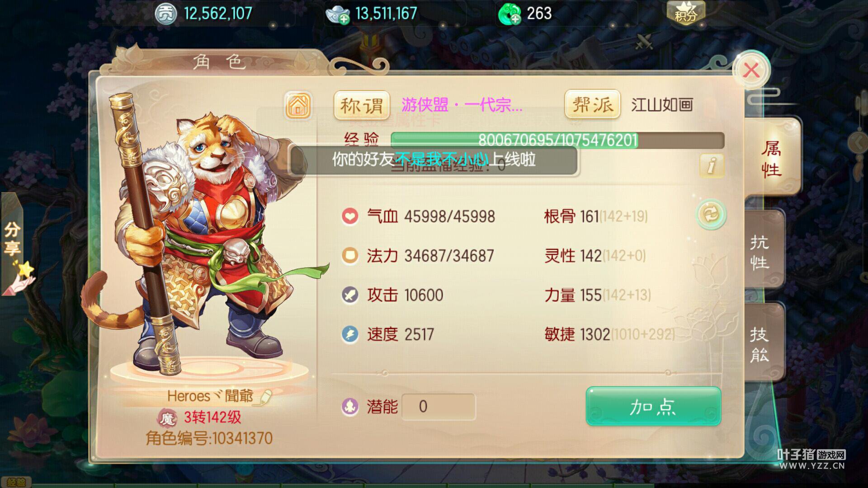Tap the 贡 contribution coin icon
Viewport: 868px width, 488px height.
click(x=166, y=14)
